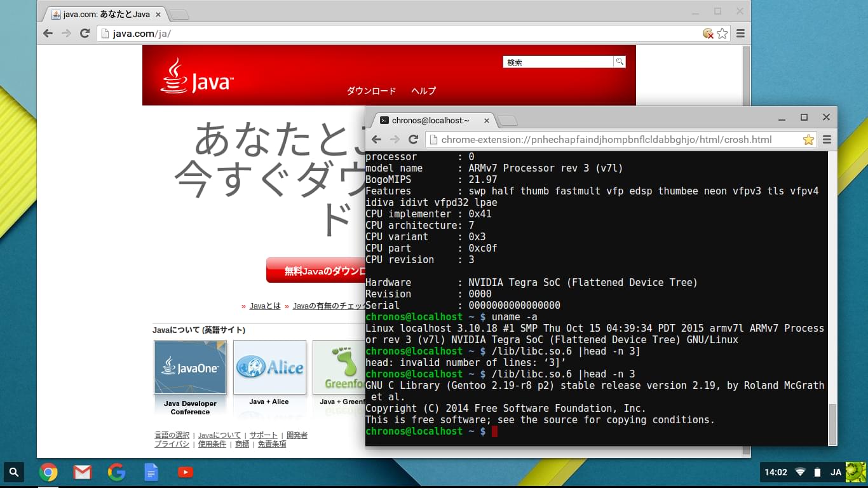Click the 'uname -a' command line in the terminal
The width and height of the screenshot is (868, 488).
click(452, 316)
